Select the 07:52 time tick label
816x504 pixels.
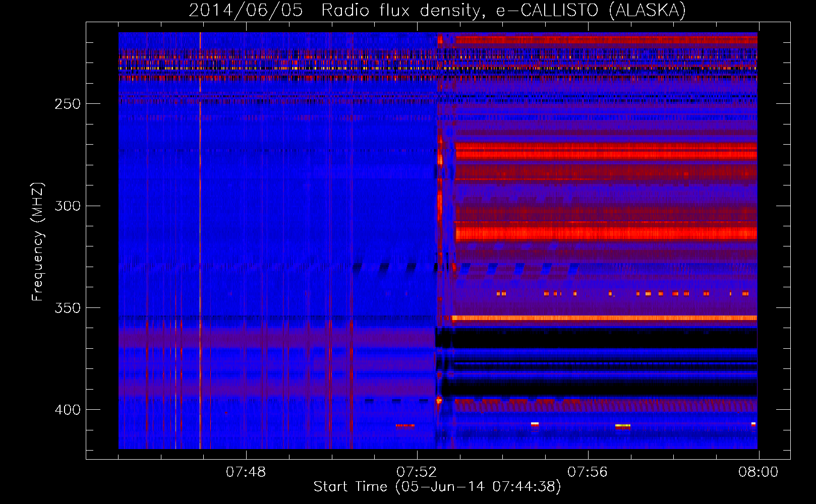[x=416, y=472]
